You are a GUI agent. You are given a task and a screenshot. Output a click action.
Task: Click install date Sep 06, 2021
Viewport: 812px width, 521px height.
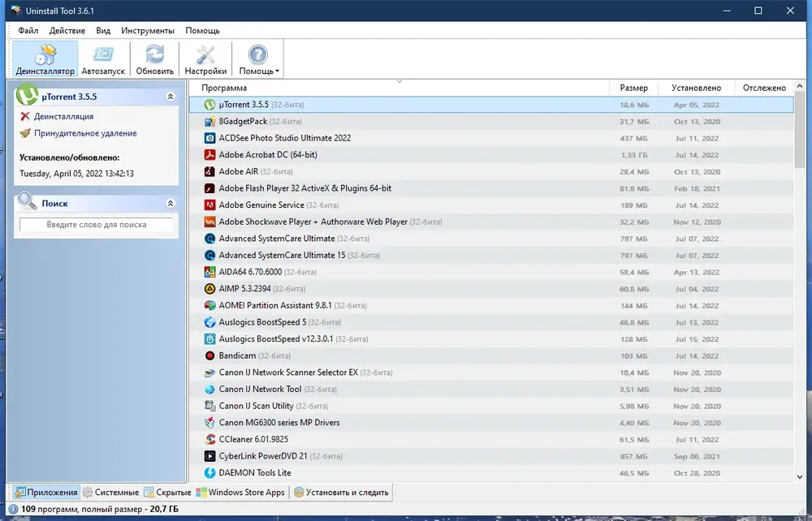pos(697,456)
